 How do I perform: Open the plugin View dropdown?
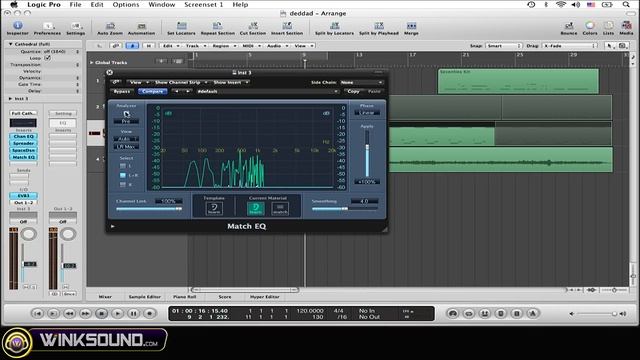click(x=138, y=82)
